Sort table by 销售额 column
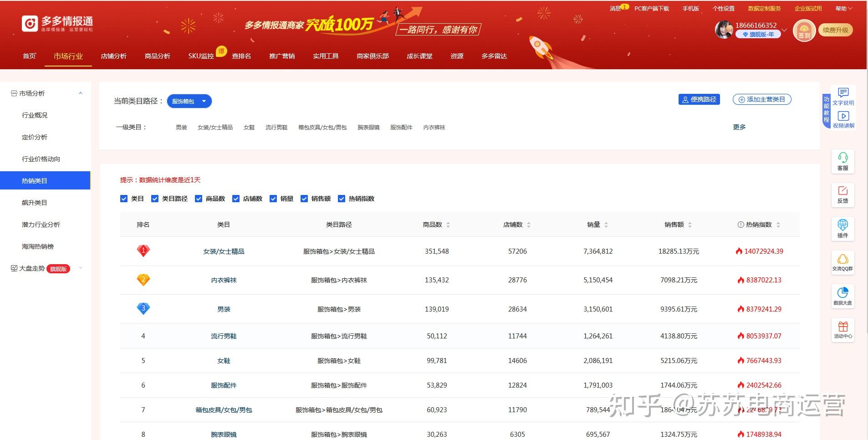Screen dimensions: 868x440 coord(690,225)
